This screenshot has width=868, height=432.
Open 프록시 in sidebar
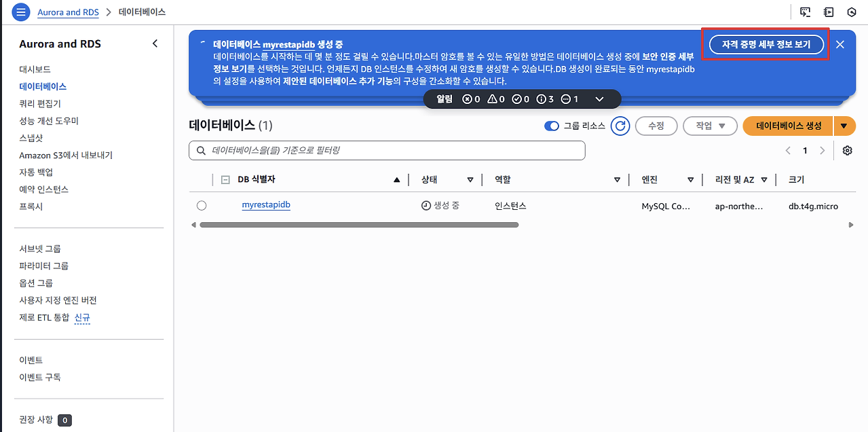tap(31, 206)
